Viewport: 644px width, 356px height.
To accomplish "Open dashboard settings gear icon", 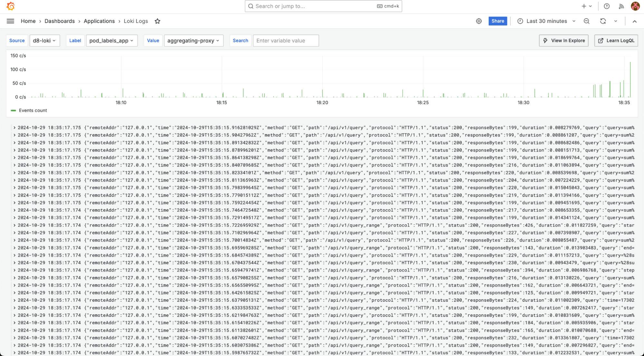I will [x=479, y=21].
